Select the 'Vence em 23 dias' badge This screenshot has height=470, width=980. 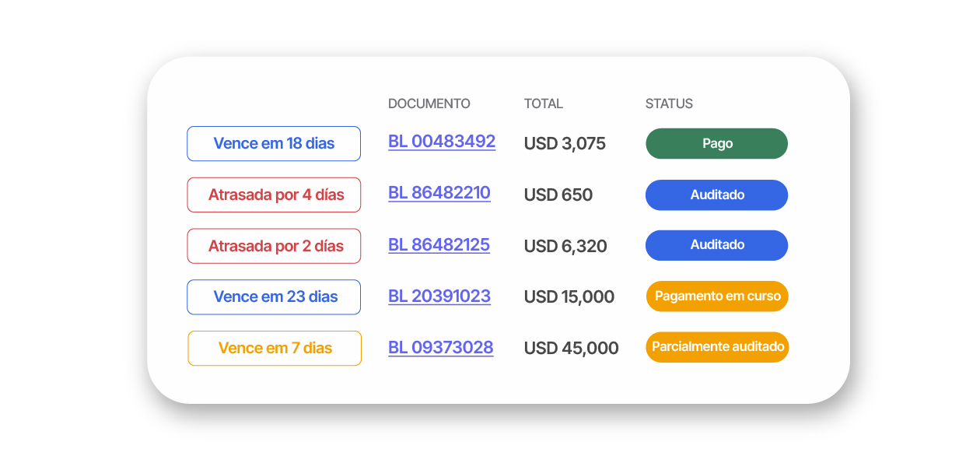274,297
